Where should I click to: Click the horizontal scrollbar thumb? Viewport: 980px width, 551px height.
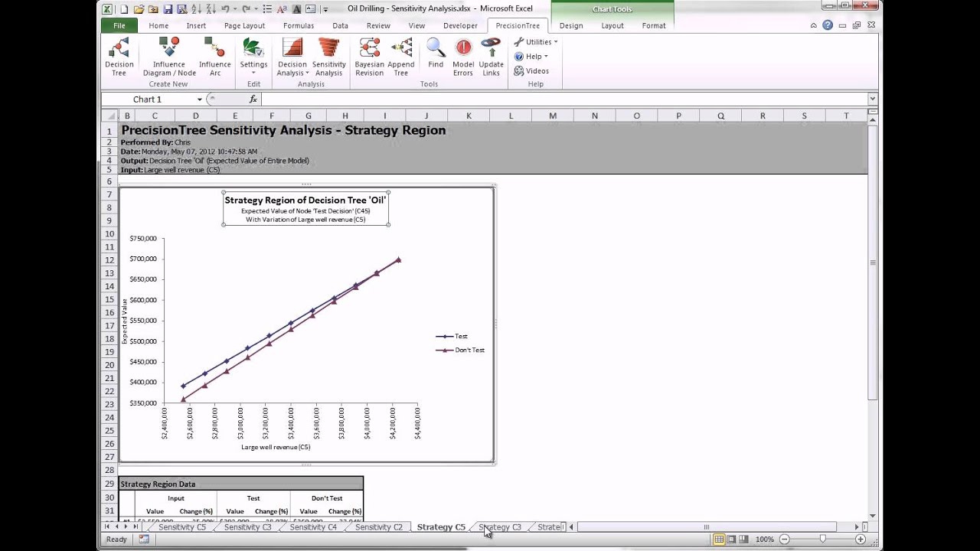click(707, 527)
